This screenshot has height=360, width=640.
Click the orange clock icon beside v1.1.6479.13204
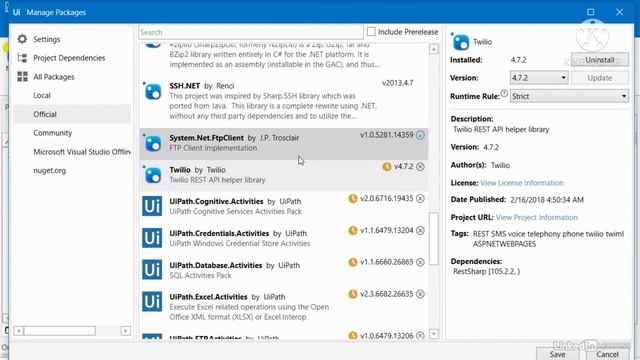[x=353, y=230]
